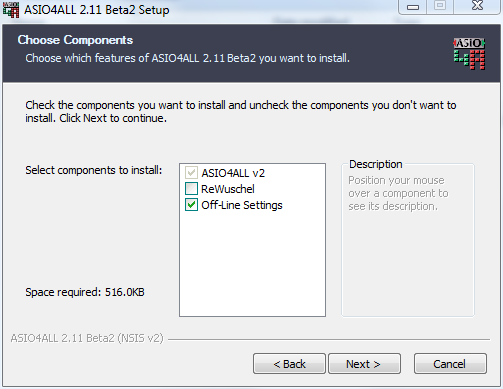Toggle the ASIO4ALL v2 checkbox
The image size is (503, 389).
click(x=191, y=173)
